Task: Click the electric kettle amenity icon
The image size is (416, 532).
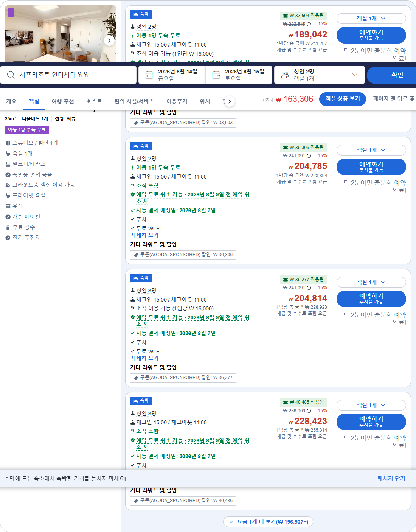Action: [8, 238]
